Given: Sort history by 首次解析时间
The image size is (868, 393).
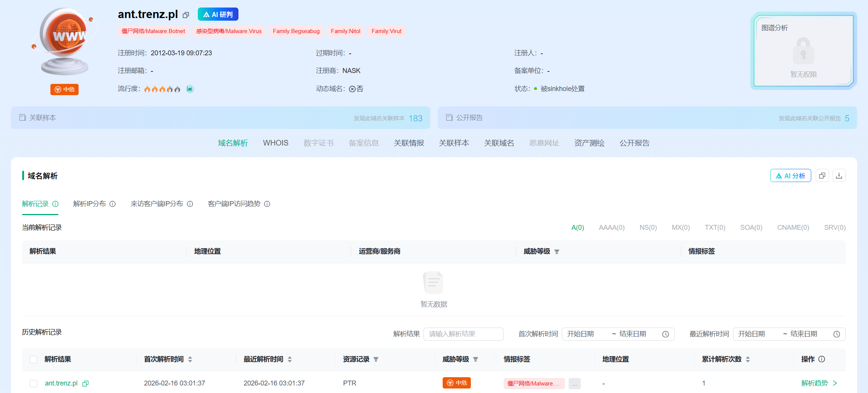Looking at the screenshot, I should pyautogui.click(x=190, y=359).
